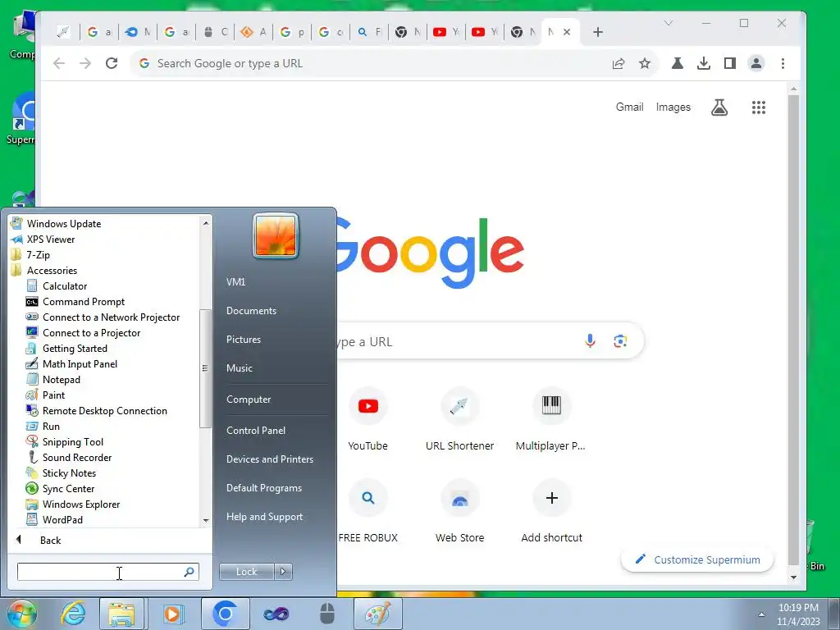Viewport: 840px width, 630px height.
Task: Click Back in the programs list
Action: coord(50,540)
